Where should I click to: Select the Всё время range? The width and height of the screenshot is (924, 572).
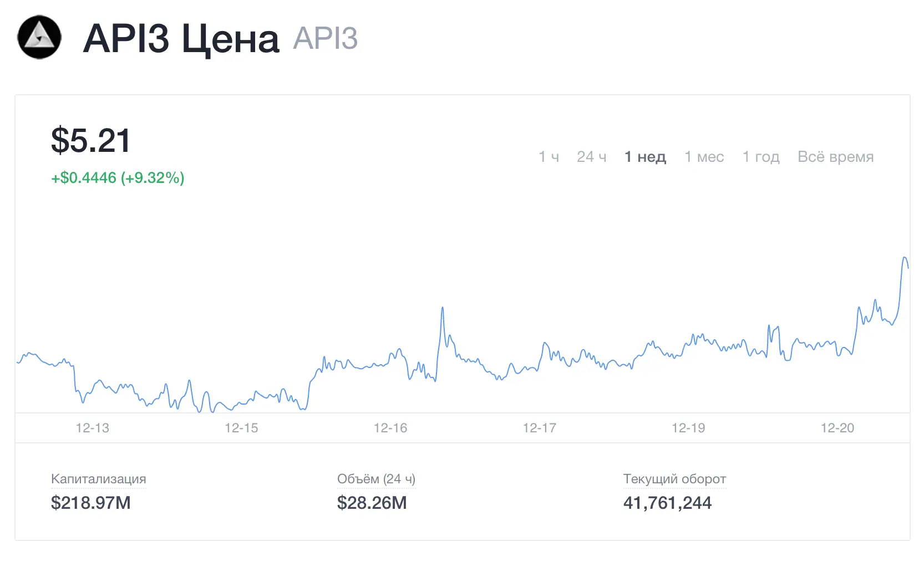click(x=835, y=157)
